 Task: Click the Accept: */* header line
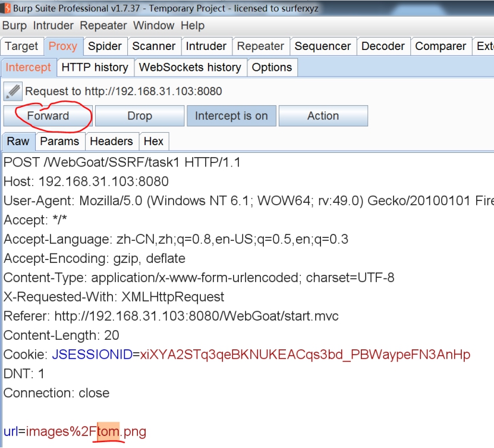click(35, 220)
